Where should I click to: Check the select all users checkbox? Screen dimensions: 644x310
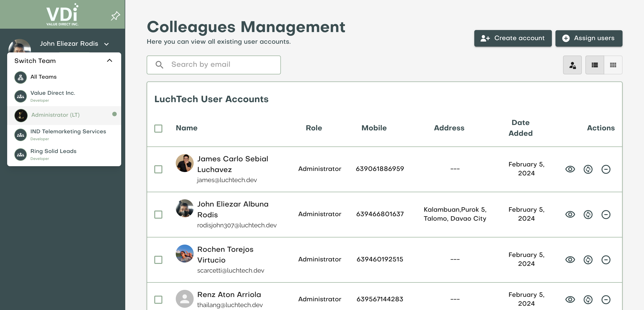[x=158, y=128]
